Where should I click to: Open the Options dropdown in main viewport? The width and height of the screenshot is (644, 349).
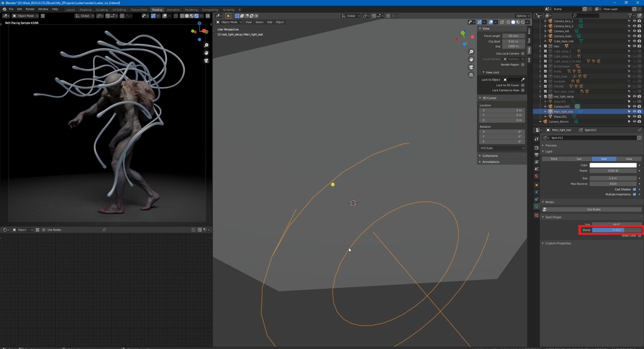522,16
